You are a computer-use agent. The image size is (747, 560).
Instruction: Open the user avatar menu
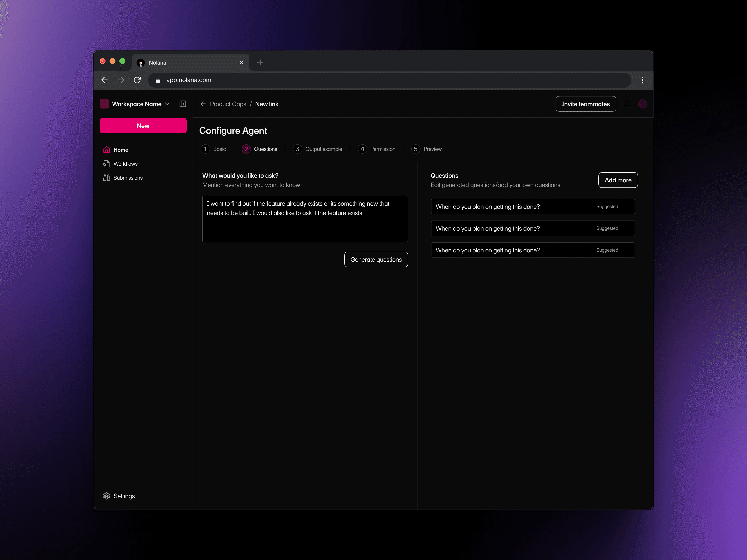pyautogui.click(x=642, y=104)
